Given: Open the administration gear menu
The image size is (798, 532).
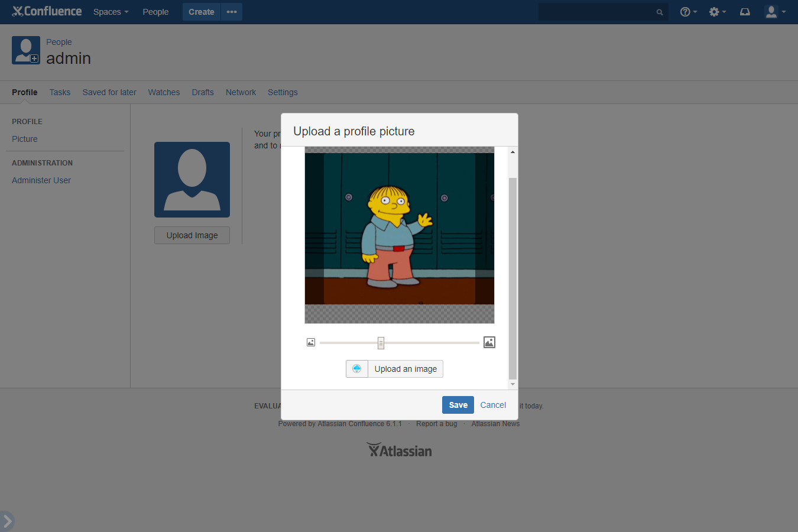Looking at the screenshot, I should pos(717,12).
